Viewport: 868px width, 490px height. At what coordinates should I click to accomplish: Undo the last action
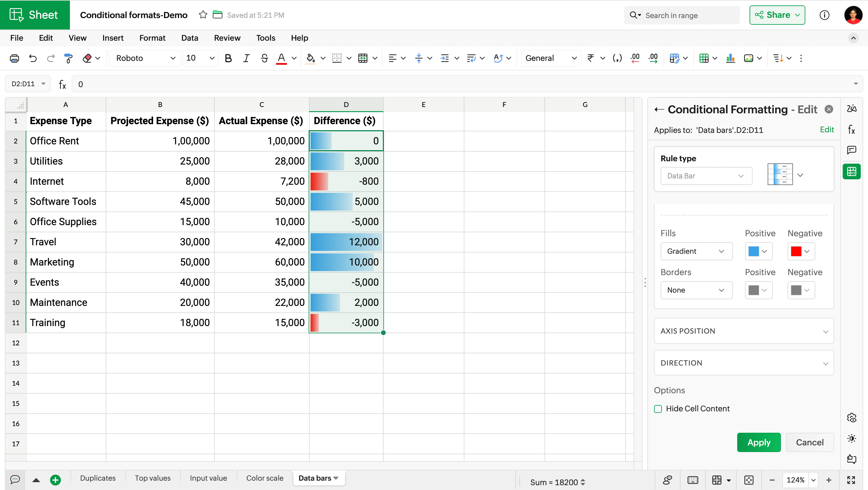pos(33,58)
